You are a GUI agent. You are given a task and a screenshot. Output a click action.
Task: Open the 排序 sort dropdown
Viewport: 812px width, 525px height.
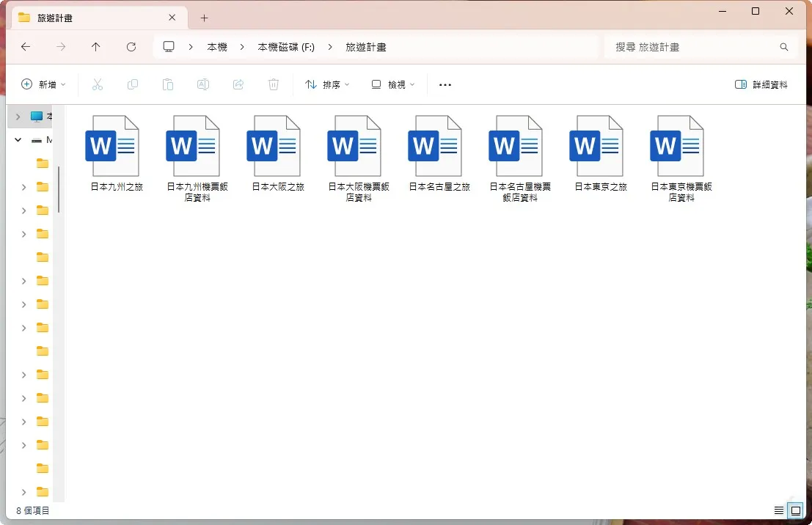point(327,84)
